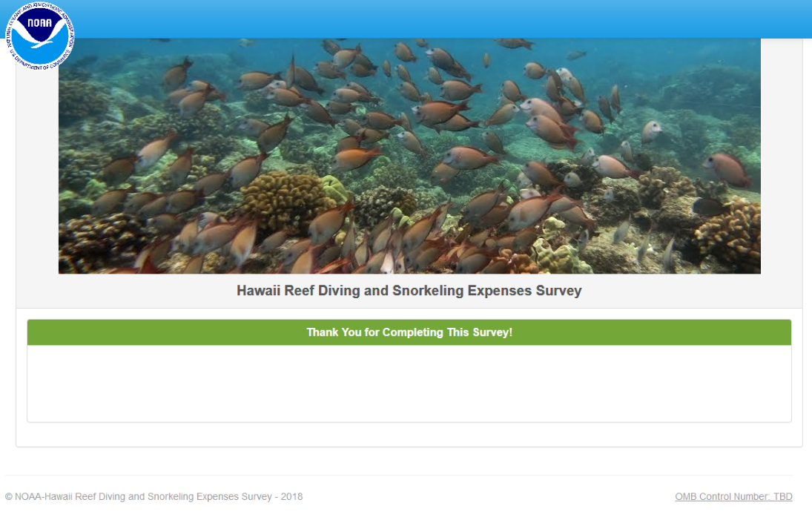812x517 pixels.
Task: Click the dark fish near bottom-right coral
Action: coord(710,207)
